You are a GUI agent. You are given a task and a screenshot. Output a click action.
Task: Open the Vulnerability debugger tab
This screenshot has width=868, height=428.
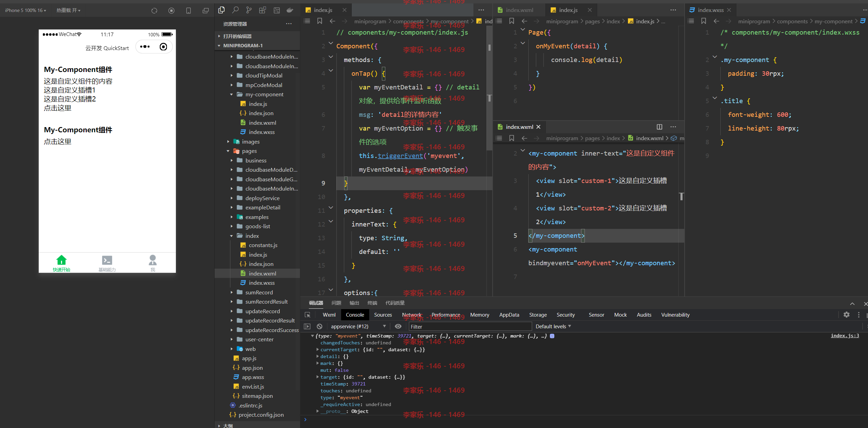point(675,315)
